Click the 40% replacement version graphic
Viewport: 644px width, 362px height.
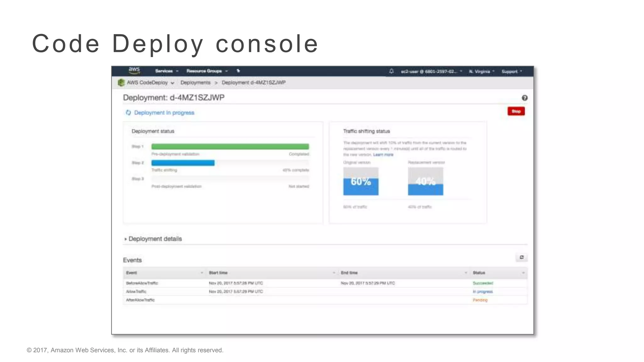tap(425, 181)
